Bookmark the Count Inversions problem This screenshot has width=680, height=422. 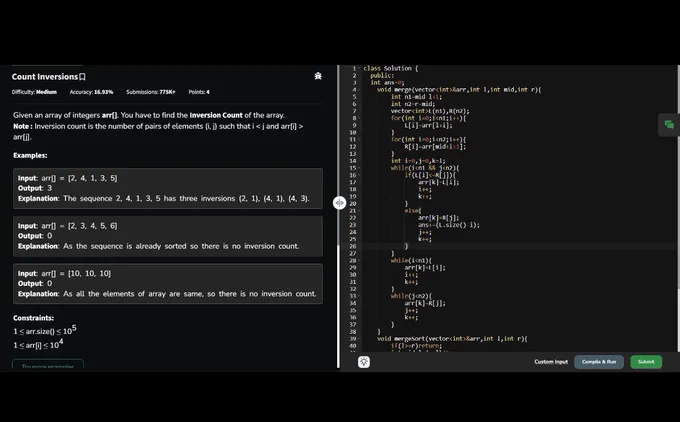tap(82, 77)
